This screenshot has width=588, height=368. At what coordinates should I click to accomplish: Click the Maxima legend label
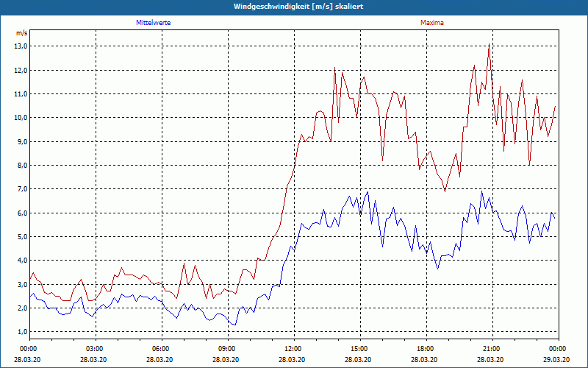(x=432, y=23)
